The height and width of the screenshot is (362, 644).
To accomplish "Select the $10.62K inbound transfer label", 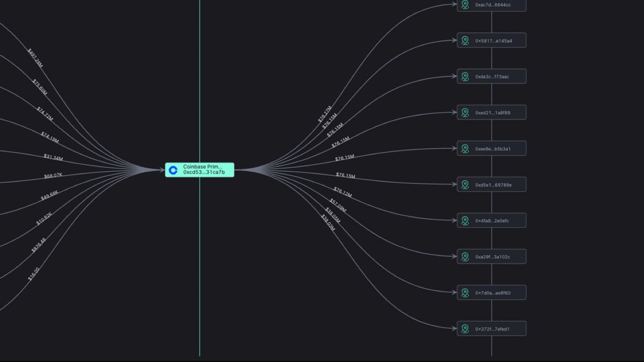I will tap(44, 219).
